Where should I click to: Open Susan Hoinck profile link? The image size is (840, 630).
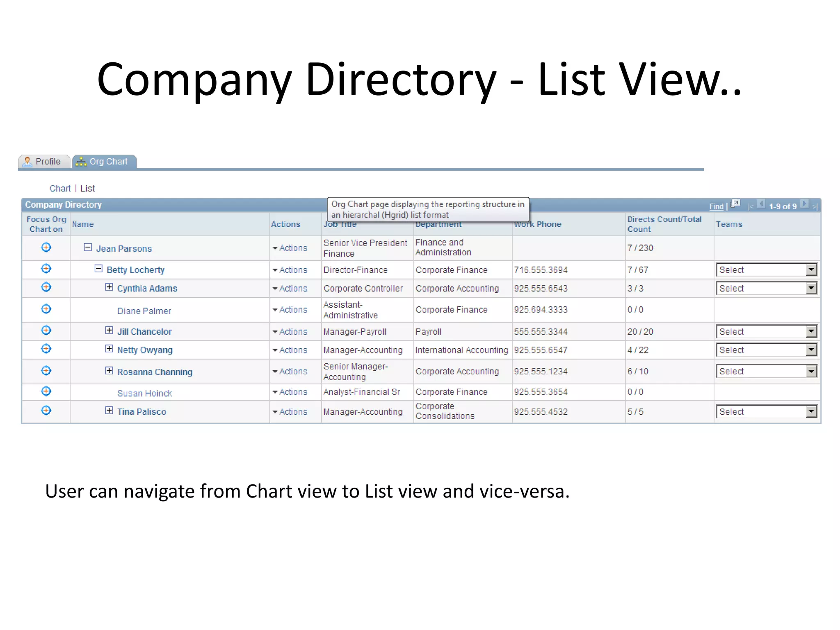tap(144, 393)
